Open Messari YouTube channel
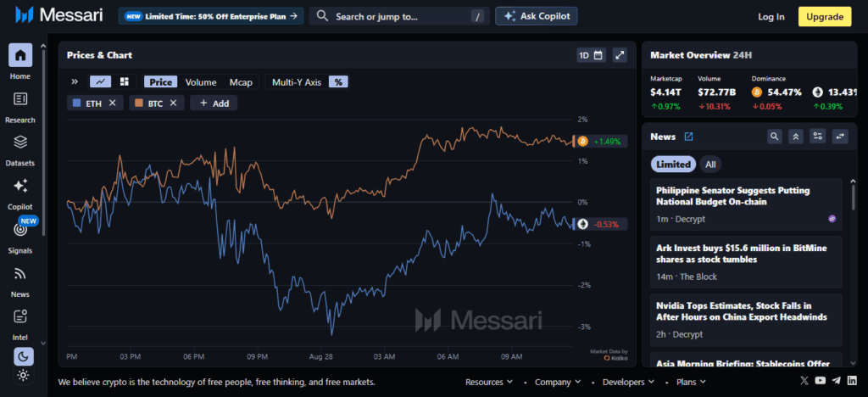The height and width of the screenshot is (397, 868). 821,380
